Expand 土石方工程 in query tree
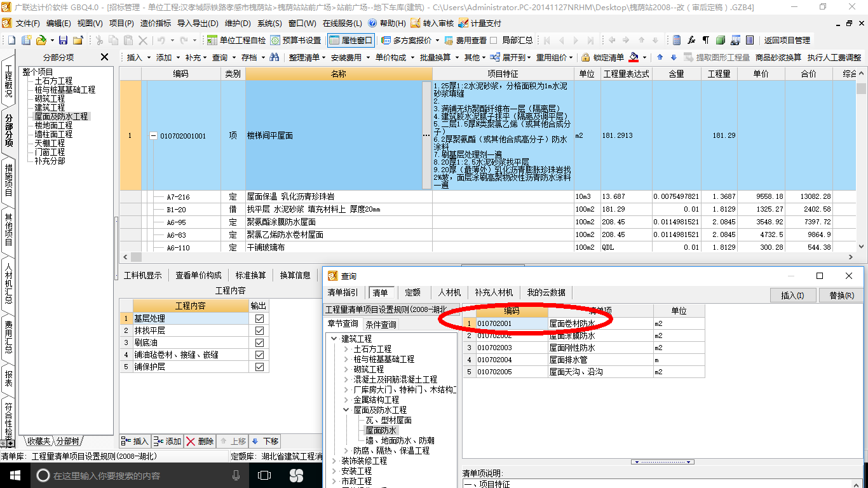Viewport: 868px width, 488px height. pos(346,349)
